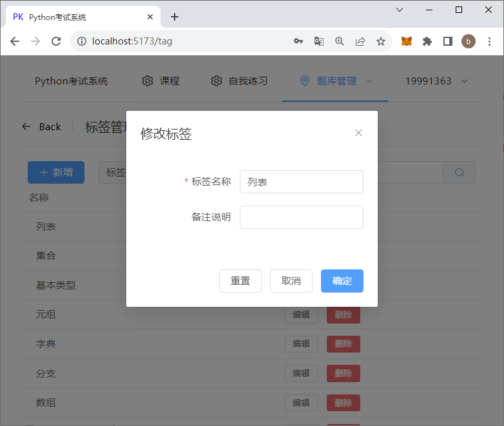Screen dimensions: 504x426
Task: Click the 名称 column header
Action: tap(39, 197)
